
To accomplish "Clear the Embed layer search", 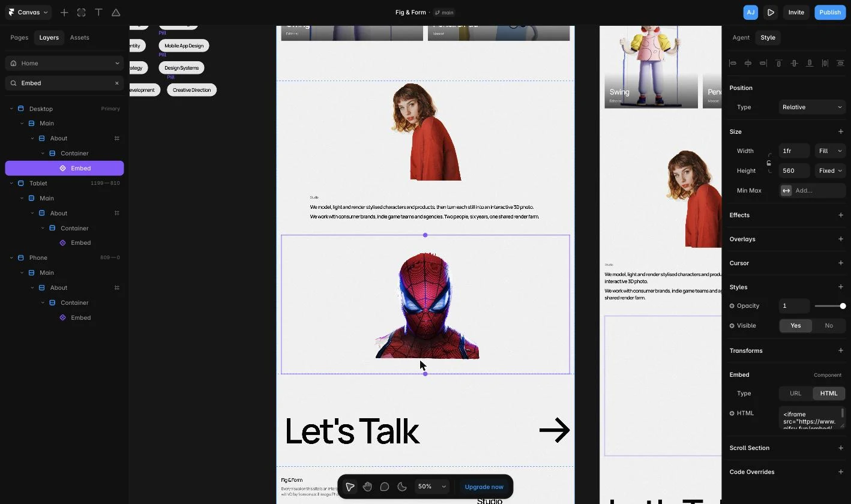I will pos(117,83).
